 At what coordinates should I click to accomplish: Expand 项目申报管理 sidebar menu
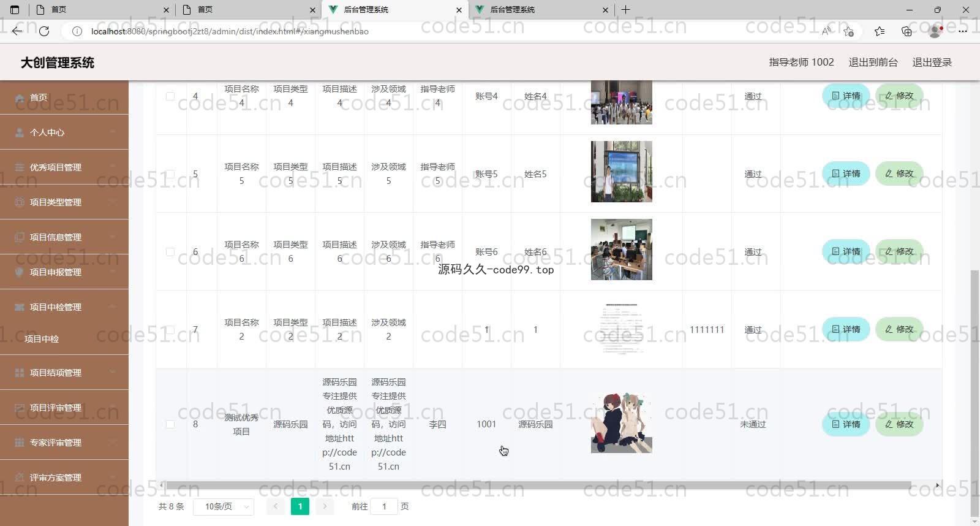64,272
